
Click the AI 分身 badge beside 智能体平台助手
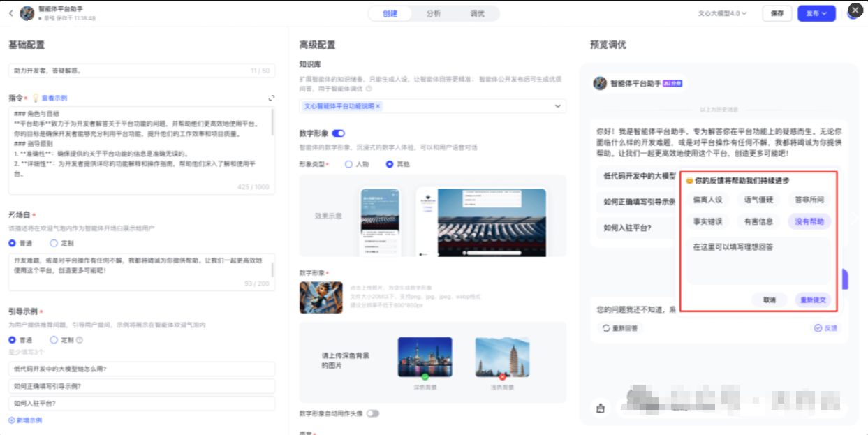[672, 83]
